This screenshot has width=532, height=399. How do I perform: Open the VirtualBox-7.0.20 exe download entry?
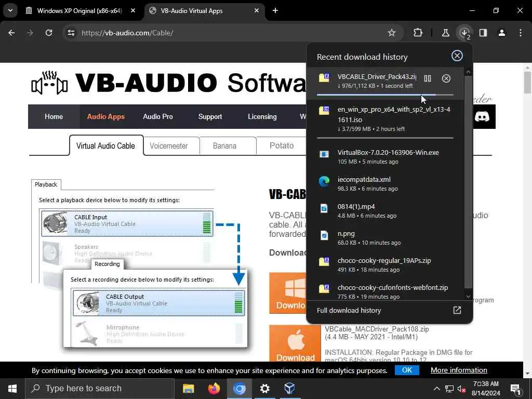click(x=385, y=156)
